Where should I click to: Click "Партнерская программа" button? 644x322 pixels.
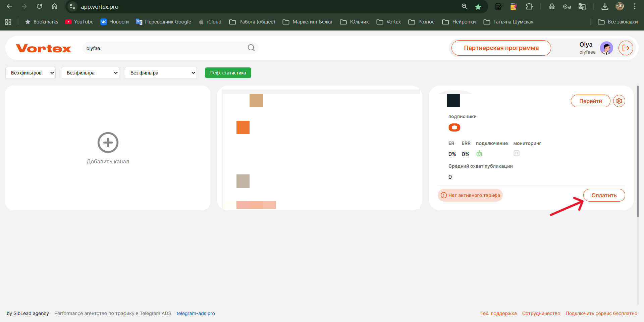click(501, 48)
